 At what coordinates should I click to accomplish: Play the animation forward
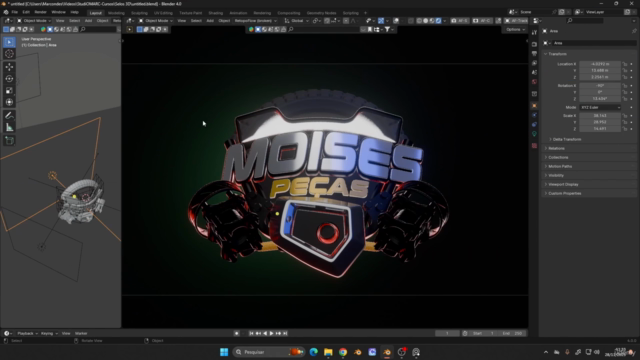(x=271, y=333)
